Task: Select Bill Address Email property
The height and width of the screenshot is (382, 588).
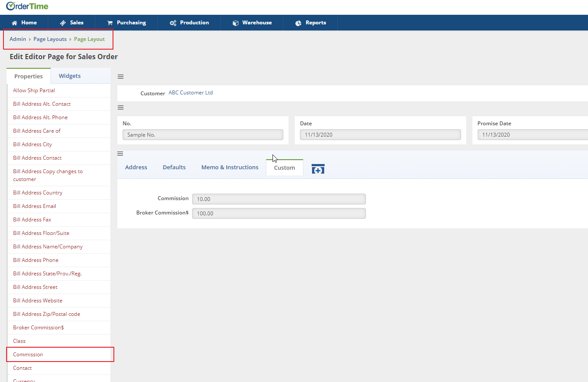Action: click(x=59, y=206)
